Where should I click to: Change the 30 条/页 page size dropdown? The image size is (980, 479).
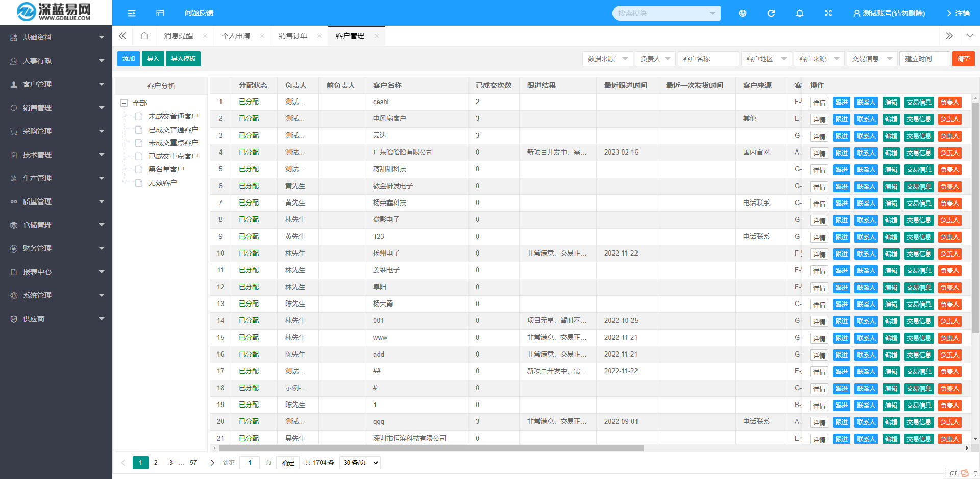click(360, 463)
